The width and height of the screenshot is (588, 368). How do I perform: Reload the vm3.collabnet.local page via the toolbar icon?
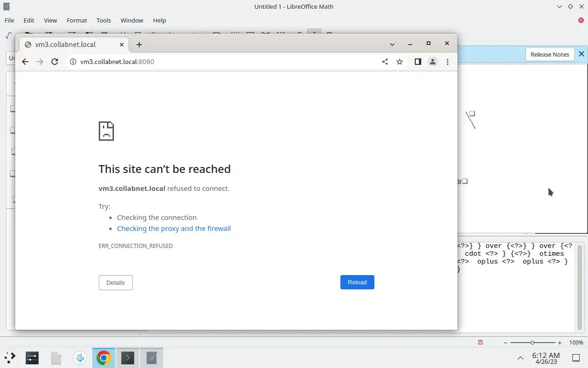(x=55, y=62)
